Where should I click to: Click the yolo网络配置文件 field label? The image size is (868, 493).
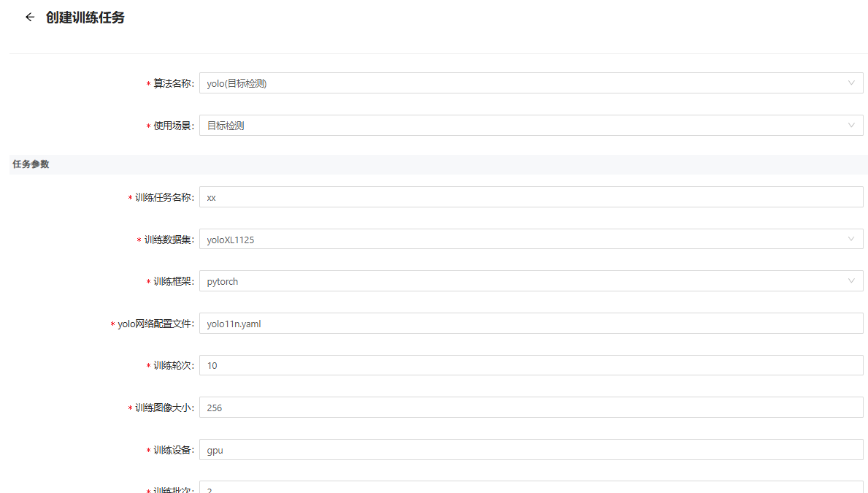click(155, 324)
